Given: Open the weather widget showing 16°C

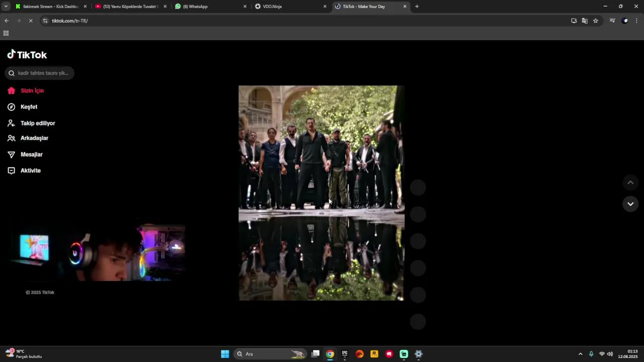Looking at the screenshot, I should point(24,354).
